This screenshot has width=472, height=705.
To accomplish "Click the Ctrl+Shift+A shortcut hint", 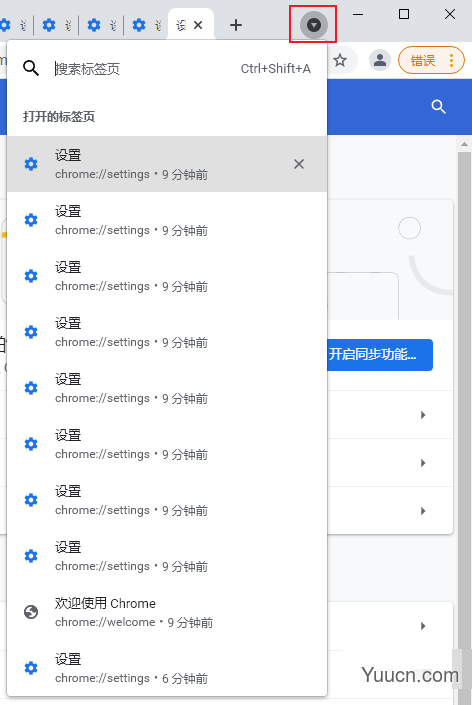I will (276, 69).
